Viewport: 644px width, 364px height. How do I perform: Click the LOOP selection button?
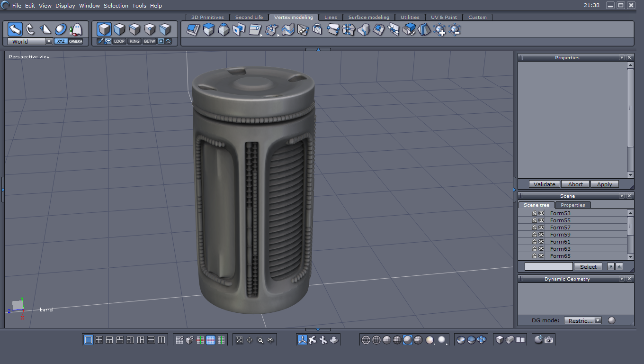coord(119,41)
